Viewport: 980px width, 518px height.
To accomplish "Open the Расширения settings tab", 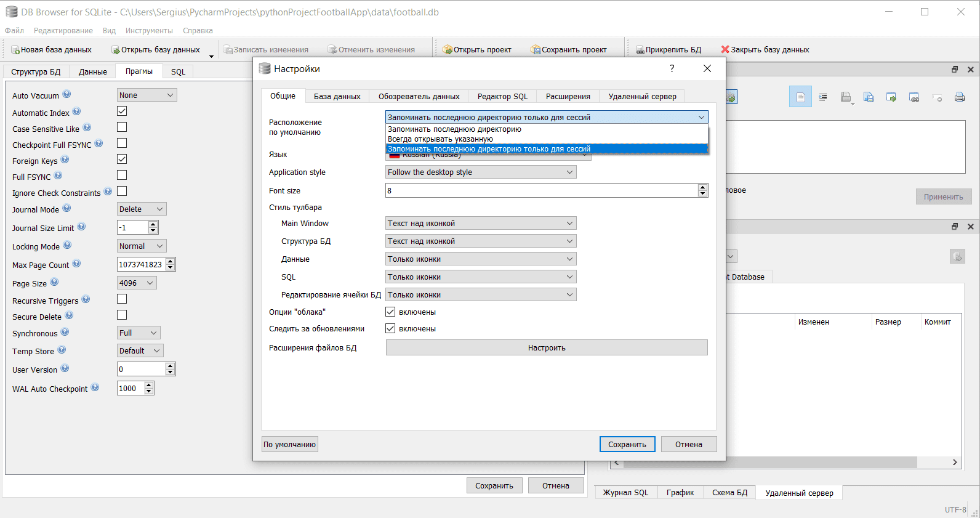I will [x=568, y=96].
